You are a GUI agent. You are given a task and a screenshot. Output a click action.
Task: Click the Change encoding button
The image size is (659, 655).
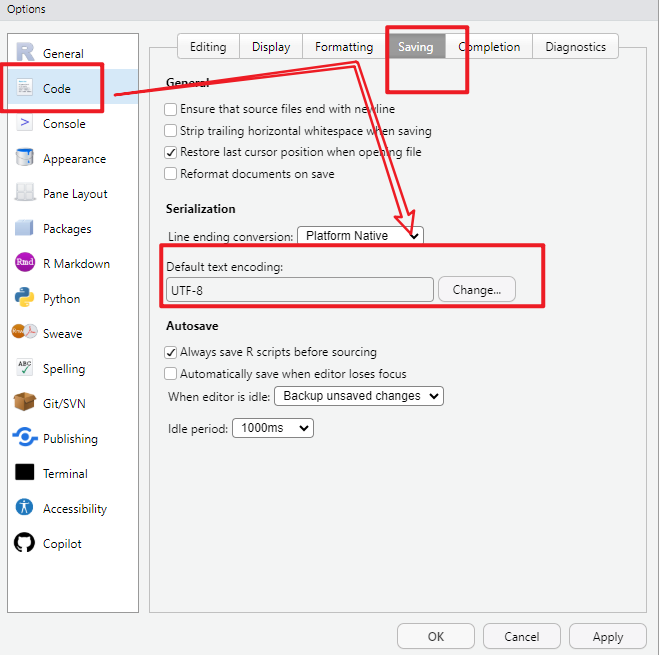[476, 290]
